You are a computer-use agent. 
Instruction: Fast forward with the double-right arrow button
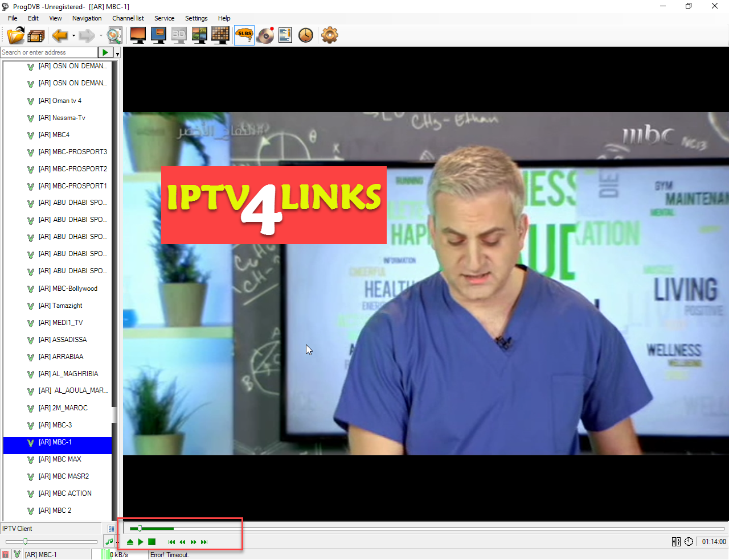pyautogui.click(x=194, y=542)
